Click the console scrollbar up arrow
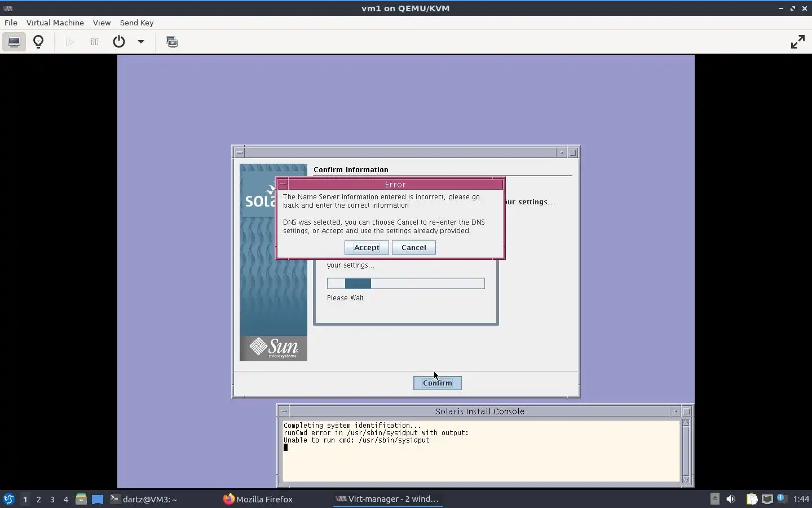812x508 pixels. (x=686, y=422)
